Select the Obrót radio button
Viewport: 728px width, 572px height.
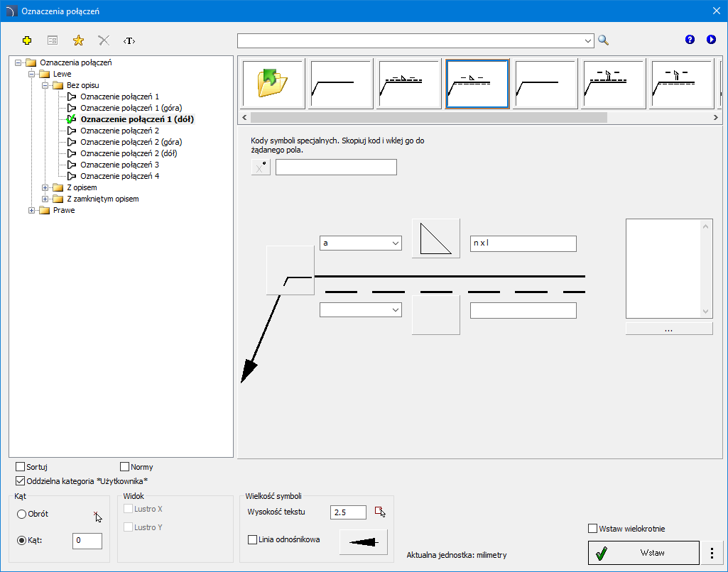[x=22, y=514]
